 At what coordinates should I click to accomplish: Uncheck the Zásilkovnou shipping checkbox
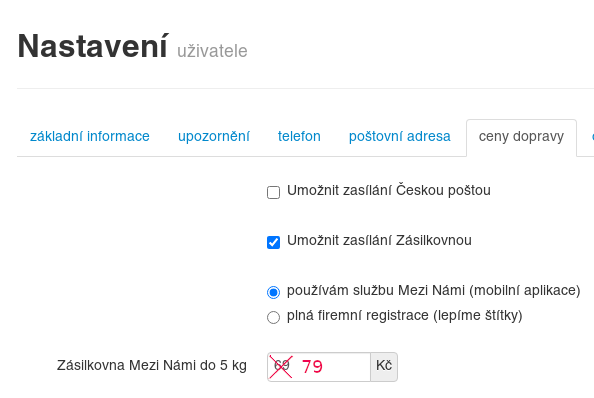pos(274,242)
